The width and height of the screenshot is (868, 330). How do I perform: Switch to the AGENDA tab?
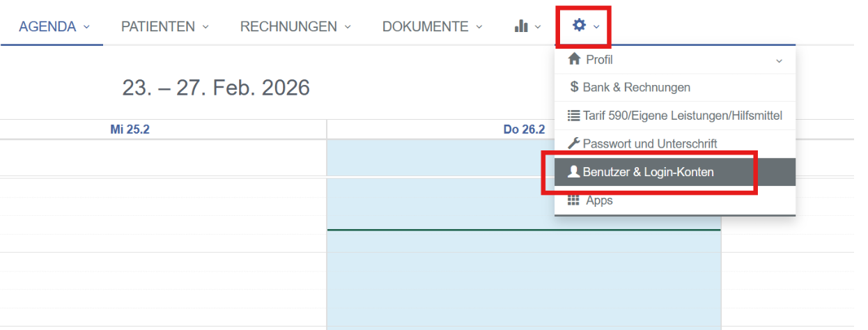click(x=47, y=26)
